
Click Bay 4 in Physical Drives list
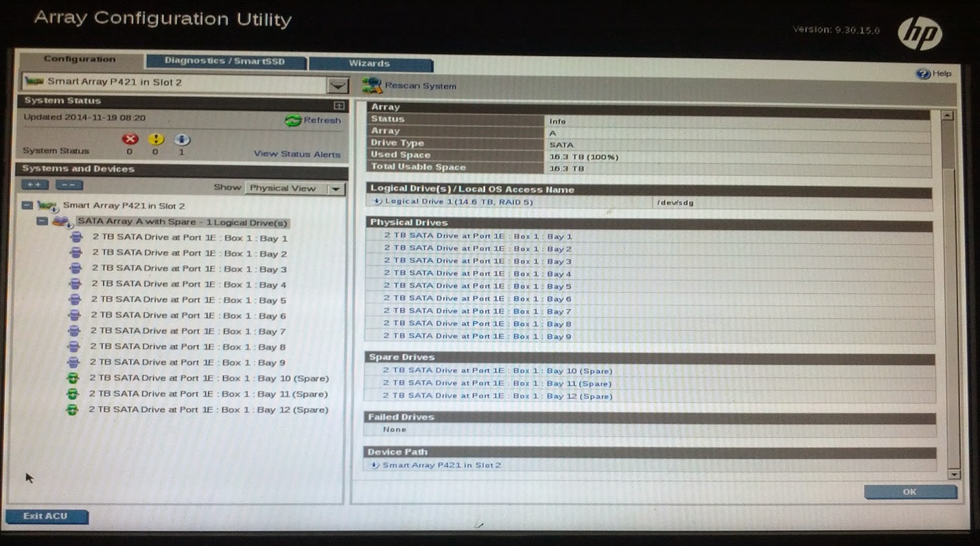point(478,273)
